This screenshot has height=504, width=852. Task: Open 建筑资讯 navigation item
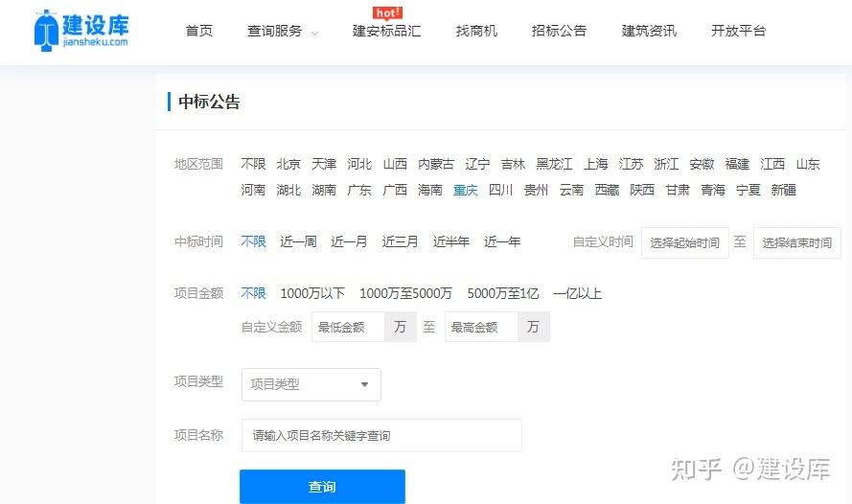pyautogui.click(x=649, y=31)
